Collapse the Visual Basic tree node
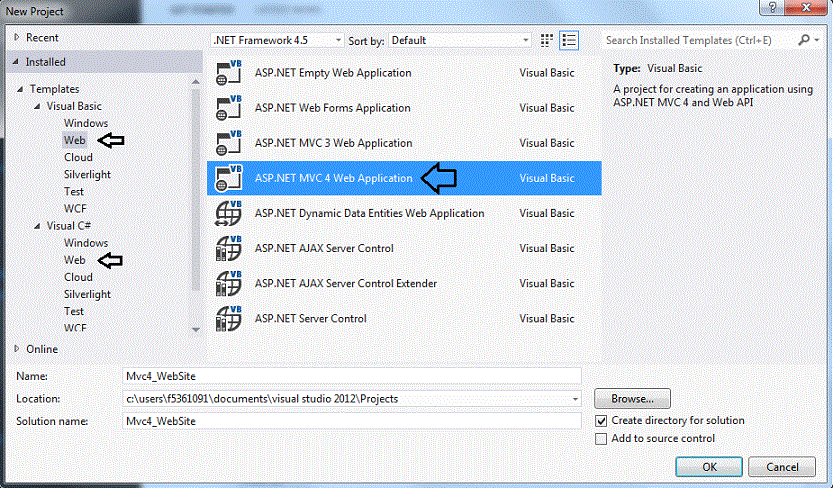Screen dimensions: 833x488 [37, 106]
